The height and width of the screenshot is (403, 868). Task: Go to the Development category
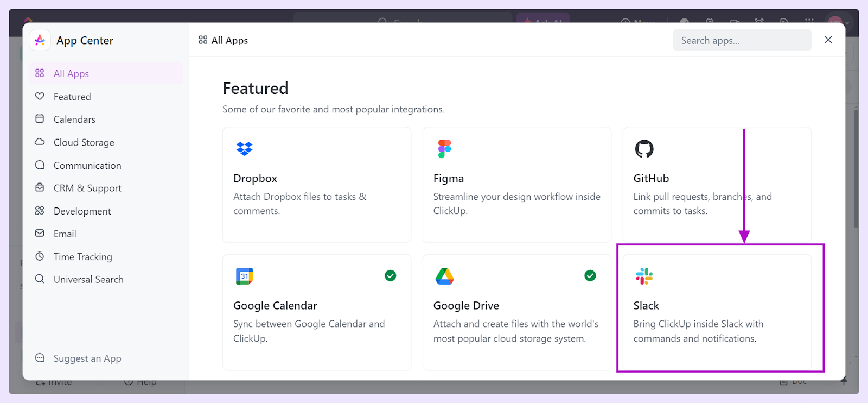pos(106,211)
